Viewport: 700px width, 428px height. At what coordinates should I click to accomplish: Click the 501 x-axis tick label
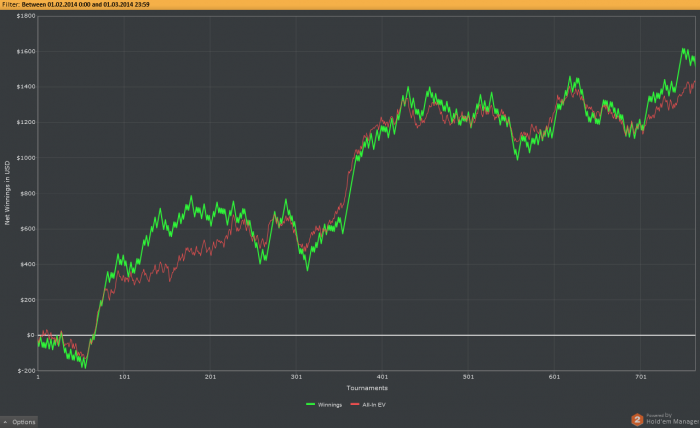click(x=468, y=377)
